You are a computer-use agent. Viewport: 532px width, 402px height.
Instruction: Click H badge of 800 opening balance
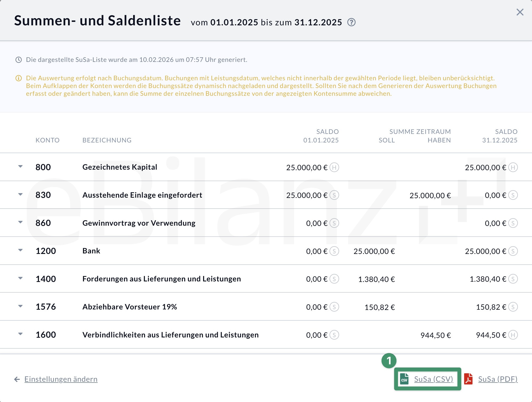pyautogui.click(x=334, y=168)
